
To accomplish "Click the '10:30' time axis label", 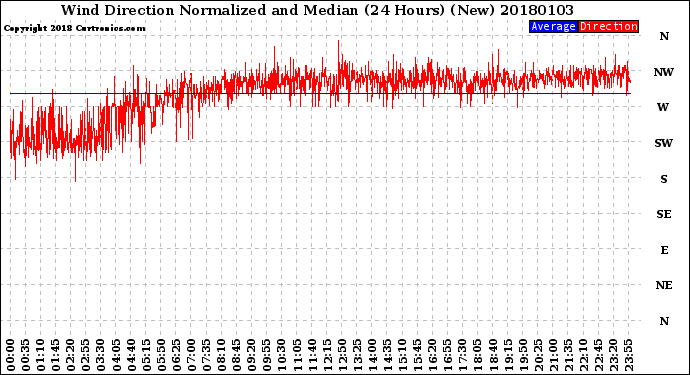I will coord(282,355).
